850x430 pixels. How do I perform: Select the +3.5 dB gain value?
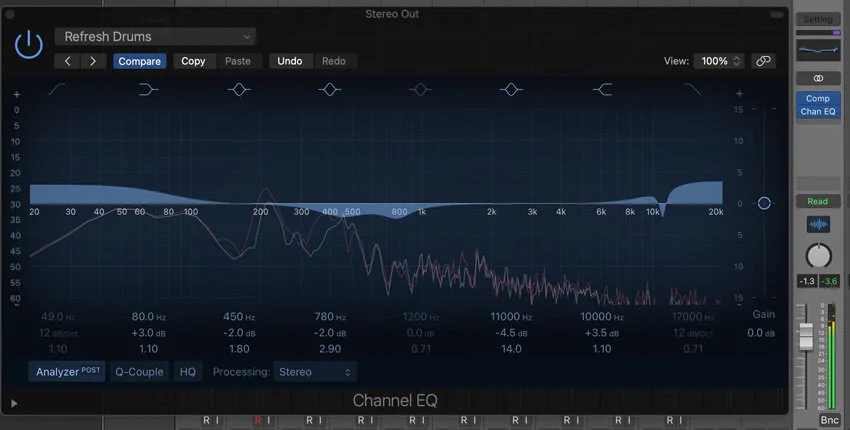point(602,333)
